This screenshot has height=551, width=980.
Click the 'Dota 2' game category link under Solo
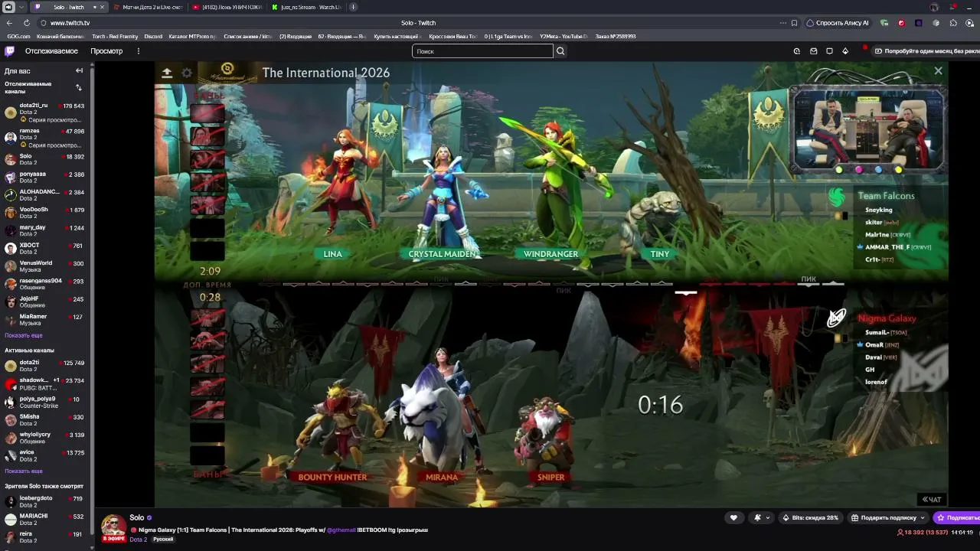[x=138, y=540]
